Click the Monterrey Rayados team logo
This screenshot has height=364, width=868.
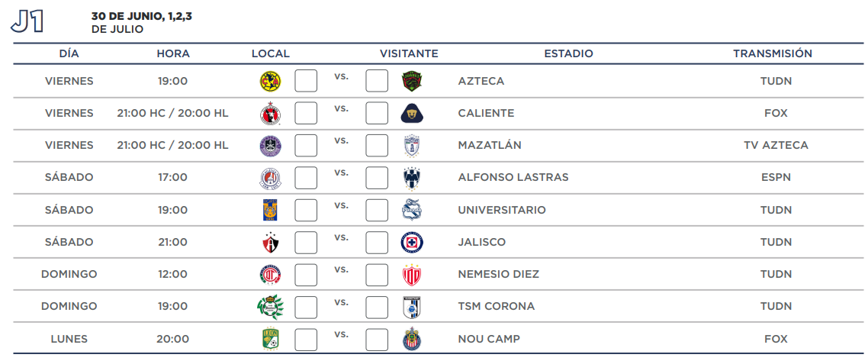point(412,178)
